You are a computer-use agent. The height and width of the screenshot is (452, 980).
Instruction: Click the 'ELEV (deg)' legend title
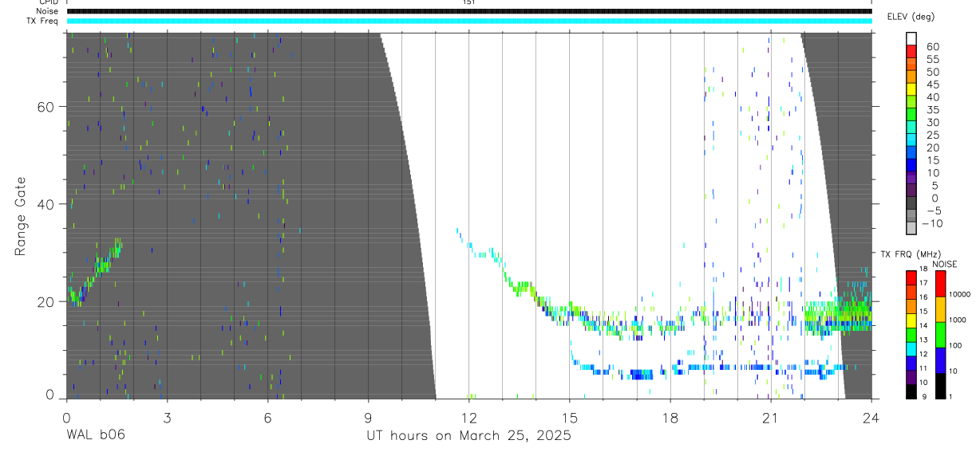[x=910, y=17]
